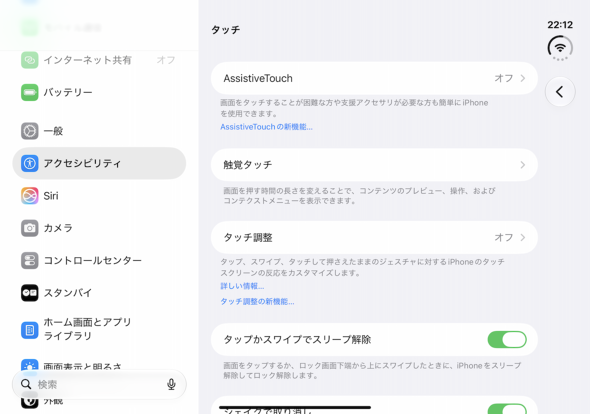590x414 pixels.
Task: Open AssistiveTouch の新機能 link
Action: (266, 127)
